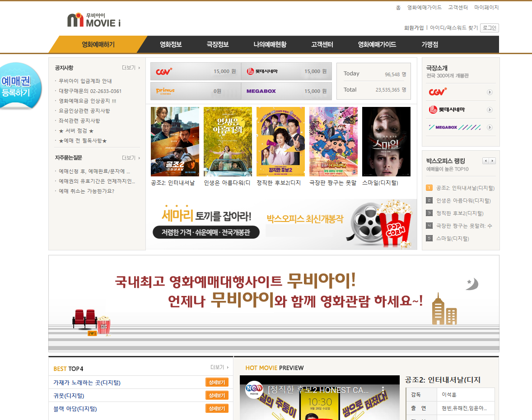Open 극장판 짱구는 못말려 poster
Screen dimensions: 532x420
(334, 142)
